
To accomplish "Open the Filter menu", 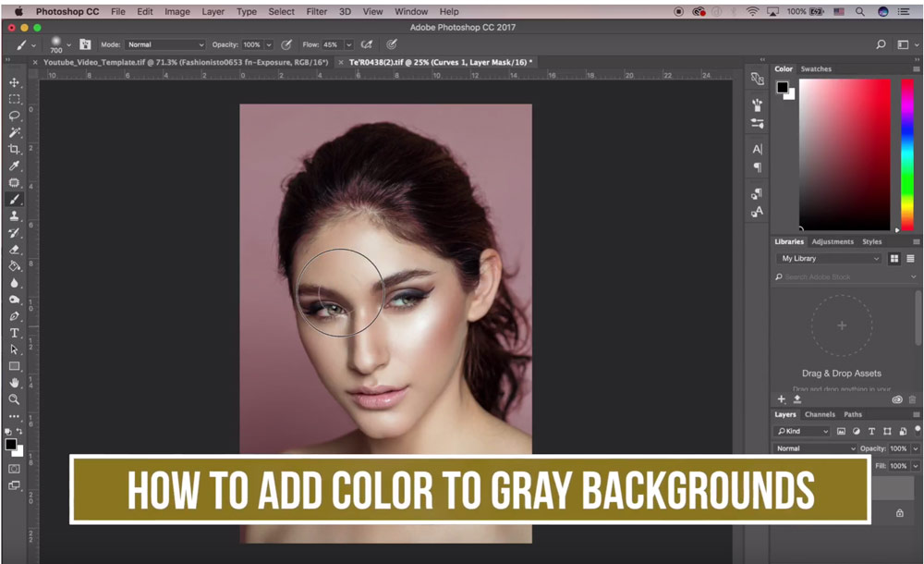I will [x=316, y=11].
